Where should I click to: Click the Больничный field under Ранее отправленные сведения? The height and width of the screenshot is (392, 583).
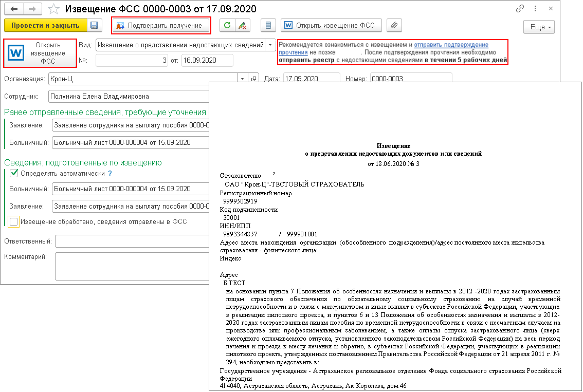coord(131,143)
